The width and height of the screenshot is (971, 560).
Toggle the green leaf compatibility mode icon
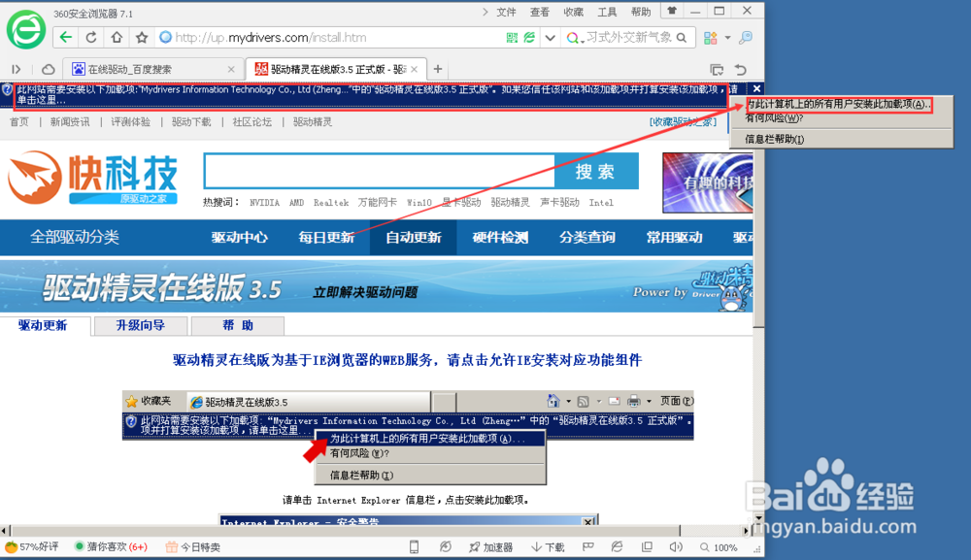coord(529,38)
